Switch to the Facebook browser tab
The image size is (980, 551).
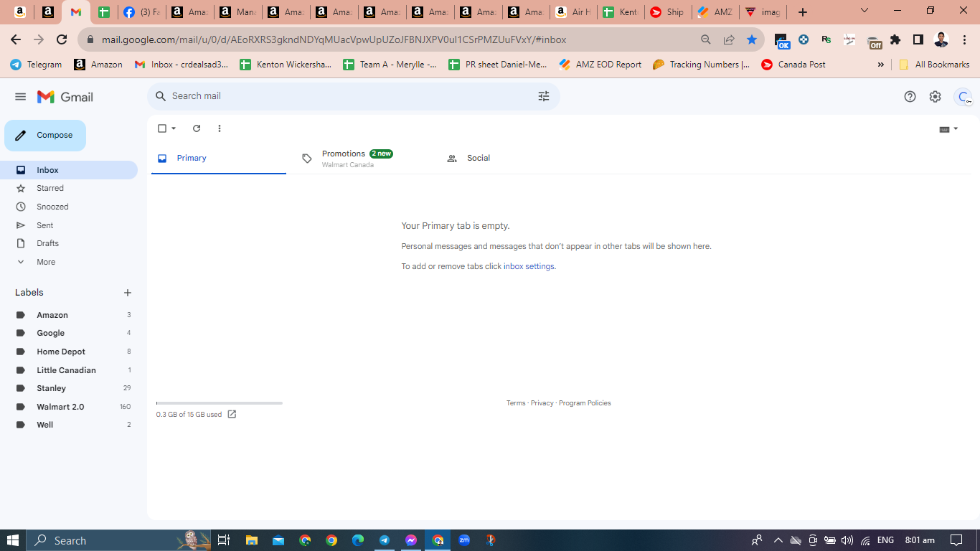point(141,12)
